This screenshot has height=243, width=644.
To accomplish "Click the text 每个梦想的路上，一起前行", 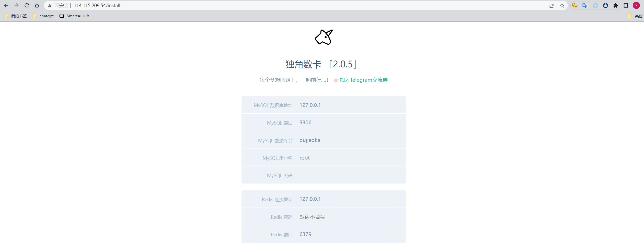I will (294, 80).
